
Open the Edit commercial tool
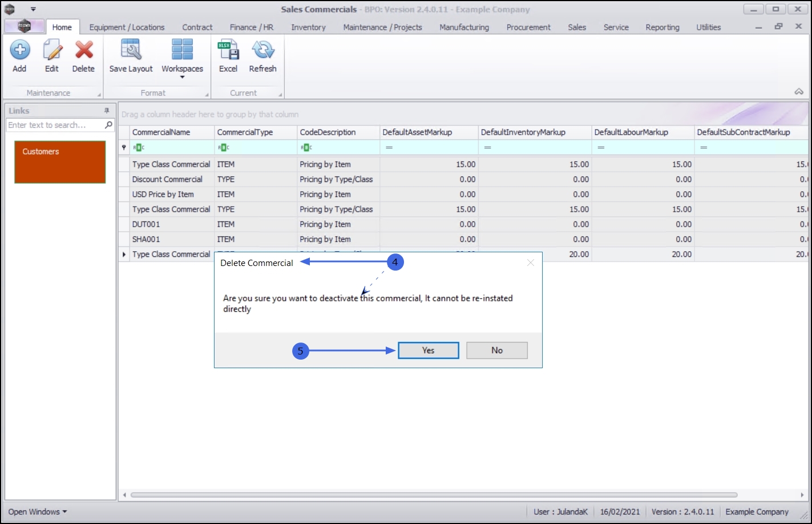coord(52,56)
